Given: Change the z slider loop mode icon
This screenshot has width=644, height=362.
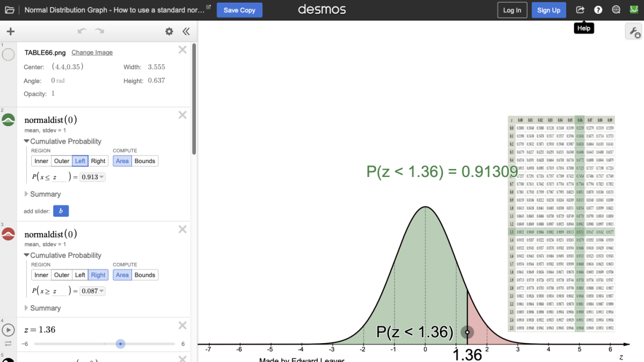Looking at the screenshot, I should 9,344.
